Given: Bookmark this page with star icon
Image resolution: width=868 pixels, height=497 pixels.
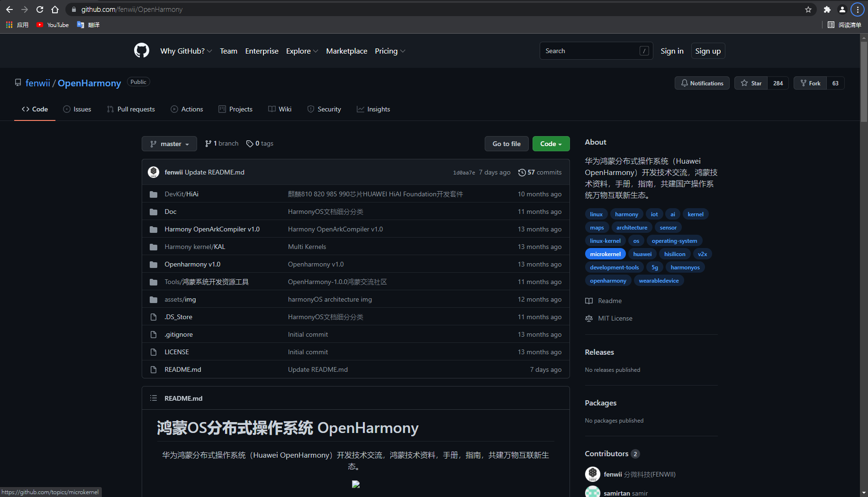Looking at the screenshot, I should coord(808,9).
